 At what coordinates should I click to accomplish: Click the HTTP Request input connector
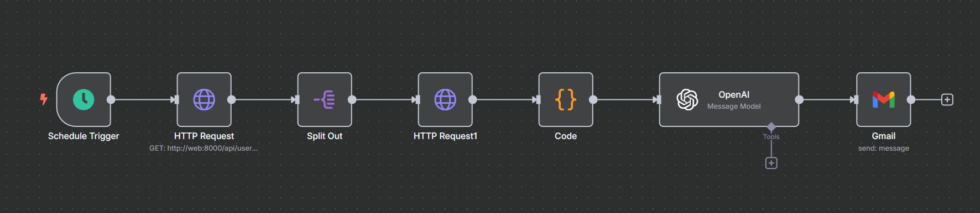[176, 100]
